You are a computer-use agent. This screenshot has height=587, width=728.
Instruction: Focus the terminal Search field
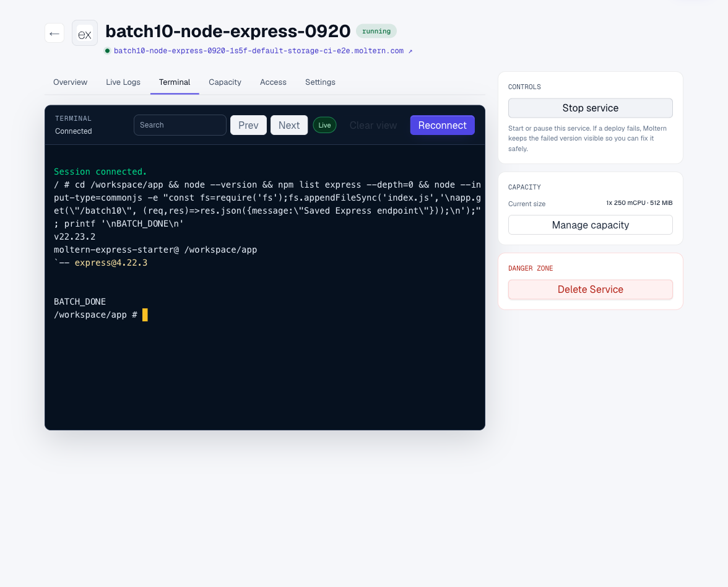point(180,125)
